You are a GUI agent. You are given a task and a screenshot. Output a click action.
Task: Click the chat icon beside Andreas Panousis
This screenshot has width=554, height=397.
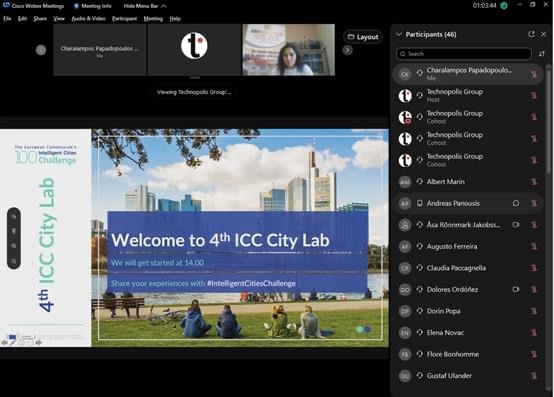tap(516, 203)
